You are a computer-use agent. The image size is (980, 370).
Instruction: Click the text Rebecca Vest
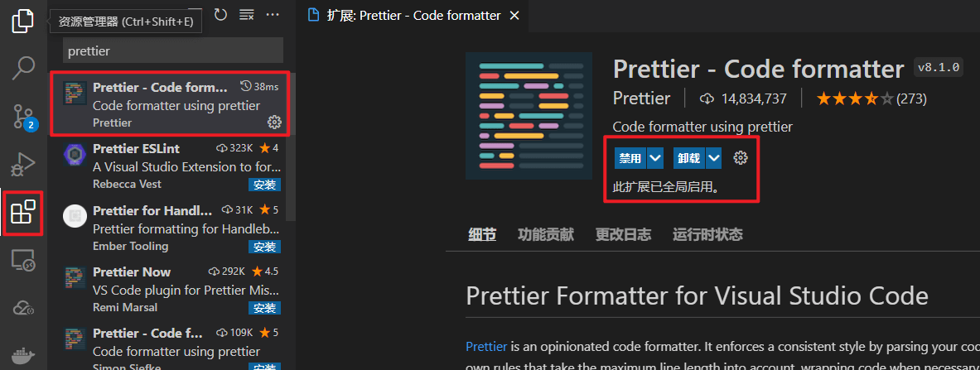[127, 185]
